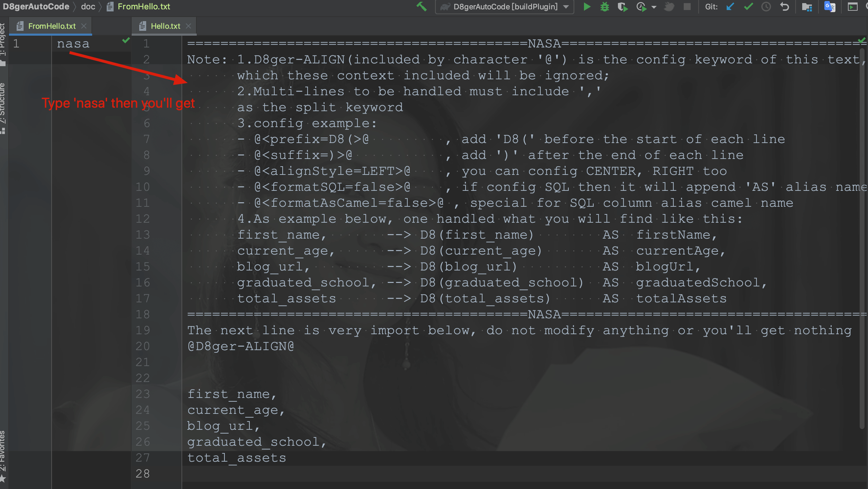The width and height of the screenshot is (868, 489).
Task: Click graduated_school, on line 26
Action: [x=257, y=442]
